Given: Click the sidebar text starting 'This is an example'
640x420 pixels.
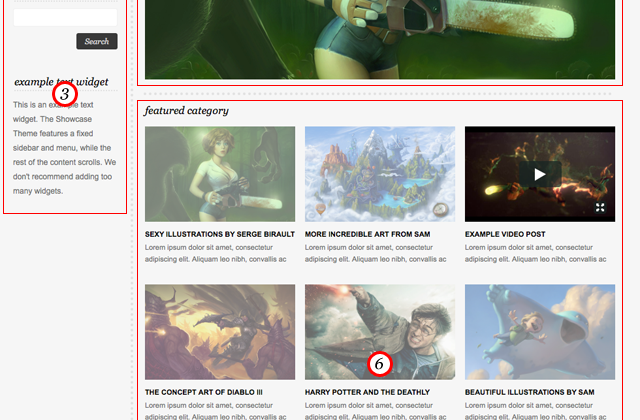Looking at the screenshot, I should [64, 148].
